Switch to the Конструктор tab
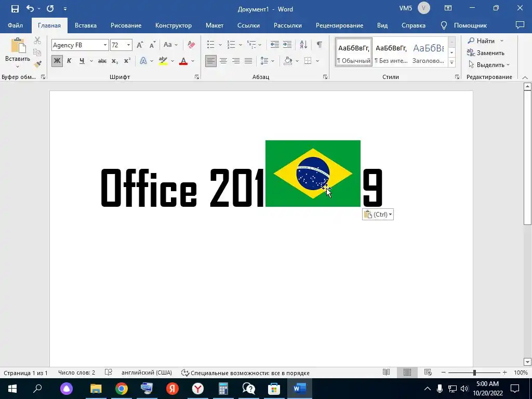This screenshot has width=532, height=399. pyautogui.click(x=174, y=25)
